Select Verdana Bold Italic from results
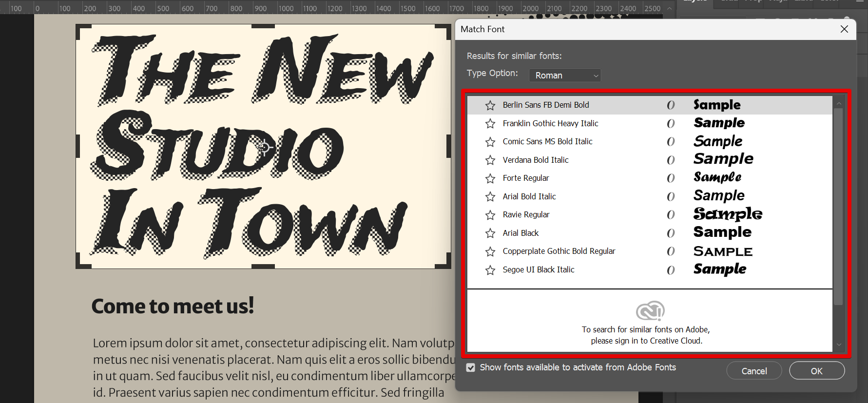Viewport: 868px width, 403px height. point(536,160)
